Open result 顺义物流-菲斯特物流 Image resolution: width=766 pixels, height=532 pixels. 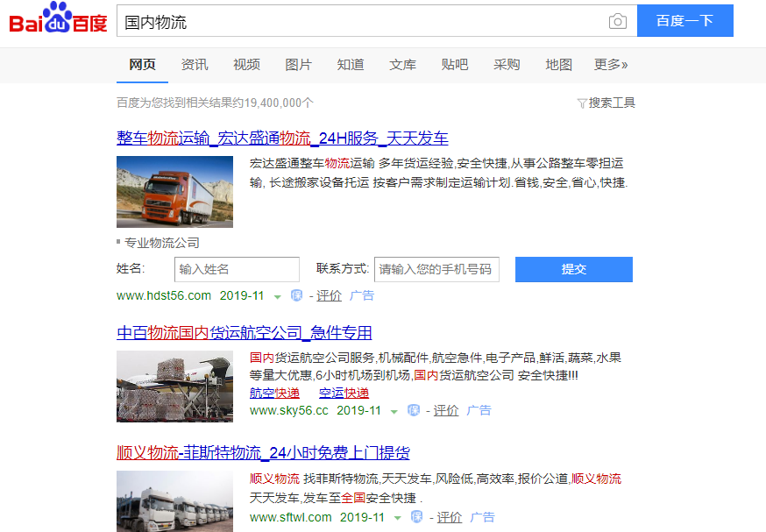click(x=263, y=453)
